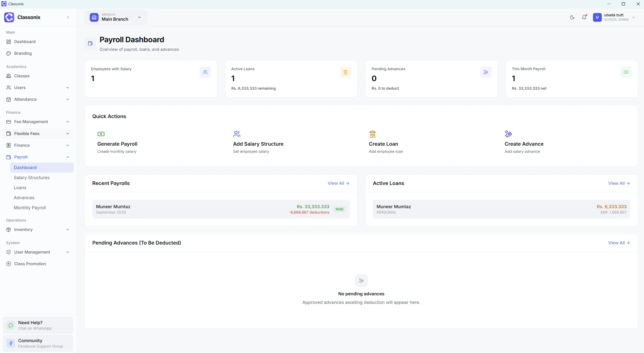Open Class Promotion in sidebar

tap(38, 264)
